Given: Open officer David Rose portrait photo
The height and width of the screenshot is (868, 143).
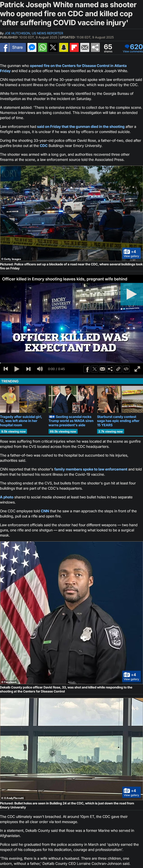Looking at the screenshot, I should coord(71,613).
